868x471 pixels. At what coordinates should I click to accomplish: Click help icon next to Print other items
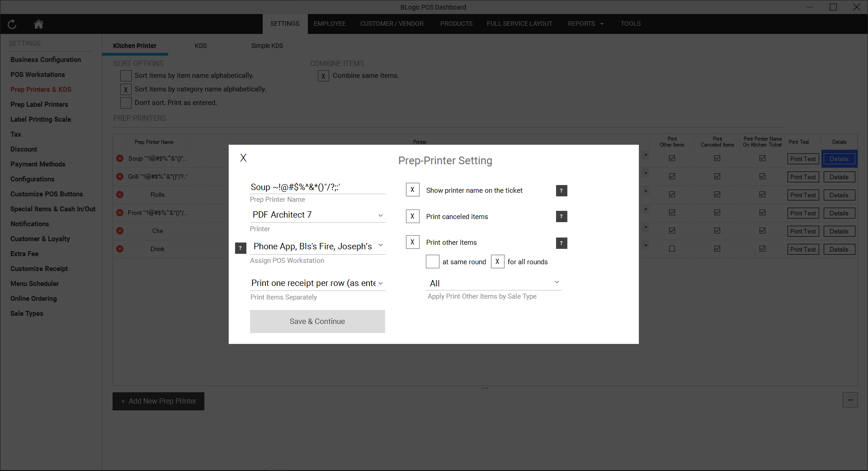(x=561, y=243)
